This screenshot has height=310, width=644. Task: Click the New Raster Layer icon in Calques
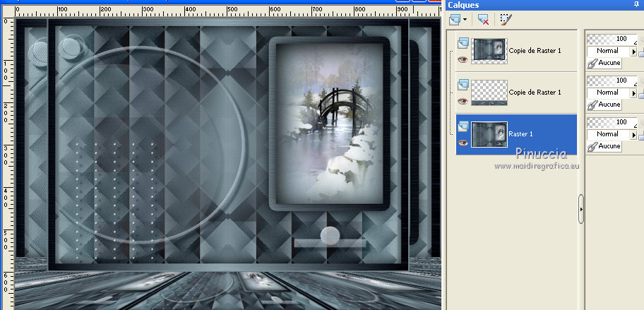[x=455, y=19]
